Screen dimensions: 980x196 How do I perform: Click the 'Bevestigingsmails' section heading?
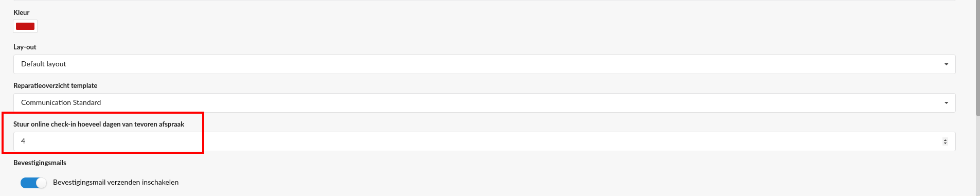click(40, 163)
